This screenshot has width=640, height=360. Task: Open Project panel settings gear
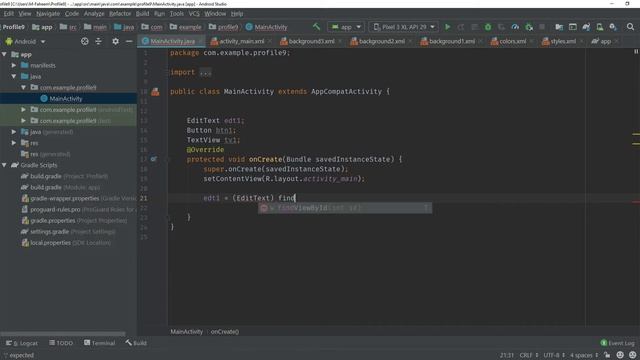[x=116, y=41]
